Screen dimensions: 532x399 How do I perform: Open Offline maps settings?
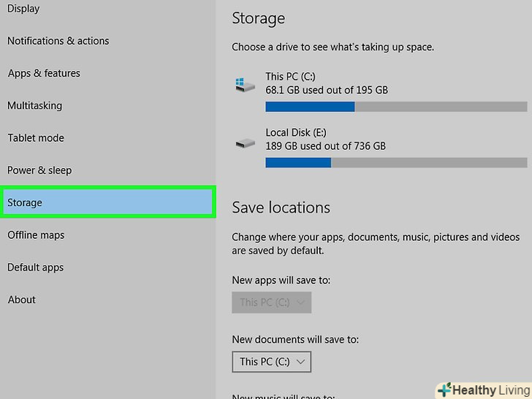tap(36, 235)
